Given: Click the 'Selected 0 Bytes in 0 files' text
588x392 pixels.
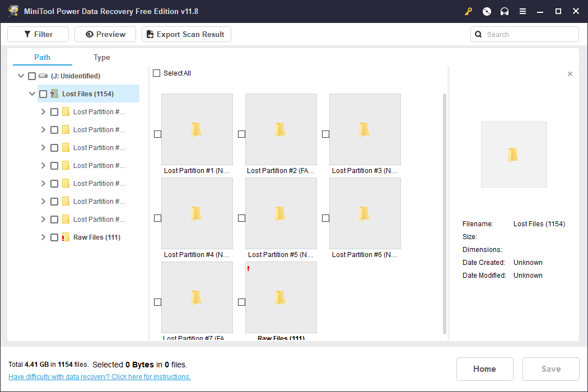Looking at the screenshot, I should [140, 365].
